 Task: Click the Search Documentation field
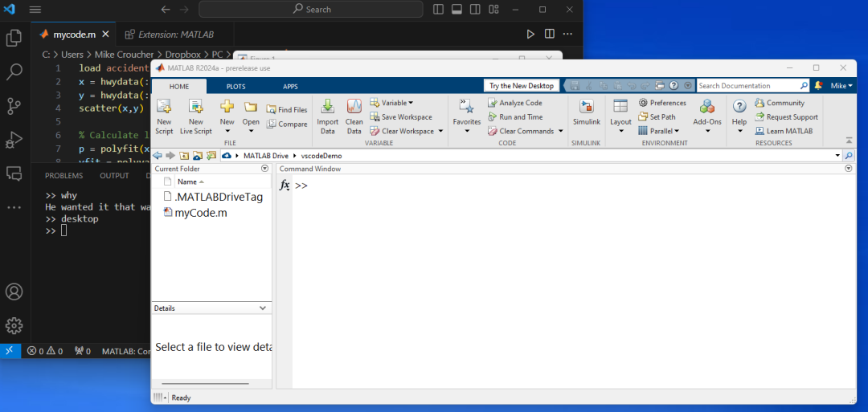coord(748,86)
